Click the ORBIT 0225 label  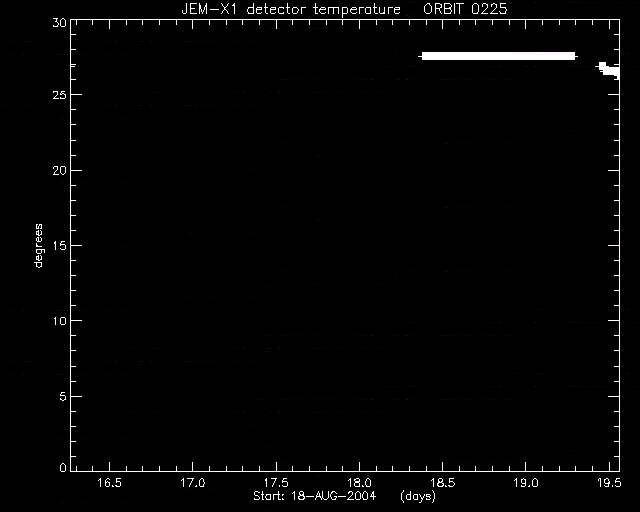(x=465, y=9)
